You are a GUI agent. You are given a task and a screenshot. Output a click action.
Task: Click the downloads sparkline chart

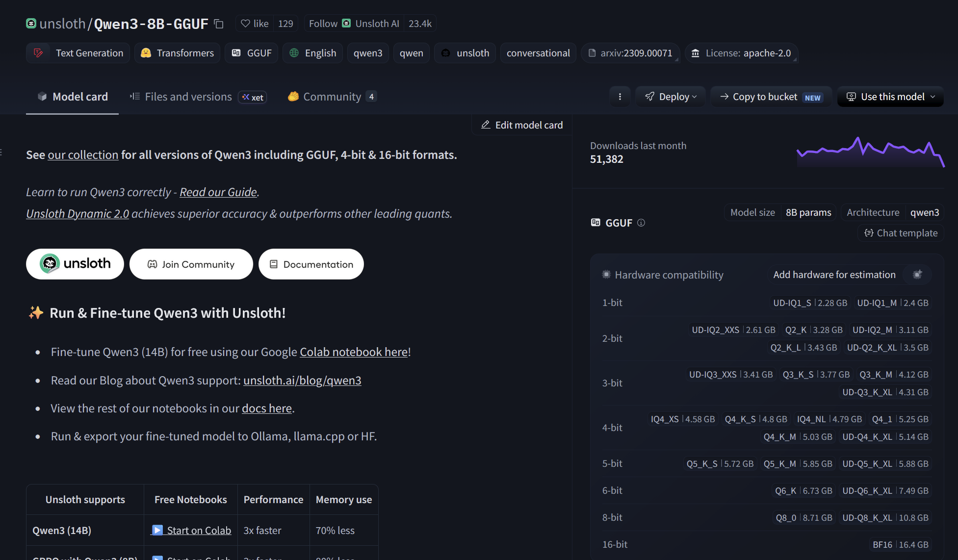tap(871, 152)
